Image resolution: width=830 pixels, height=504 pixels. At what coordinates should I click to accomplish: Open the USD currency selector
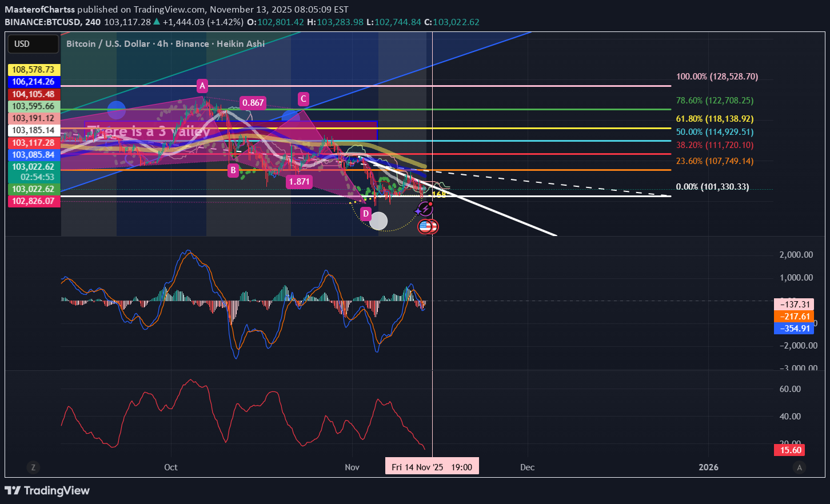click(33, 43)
